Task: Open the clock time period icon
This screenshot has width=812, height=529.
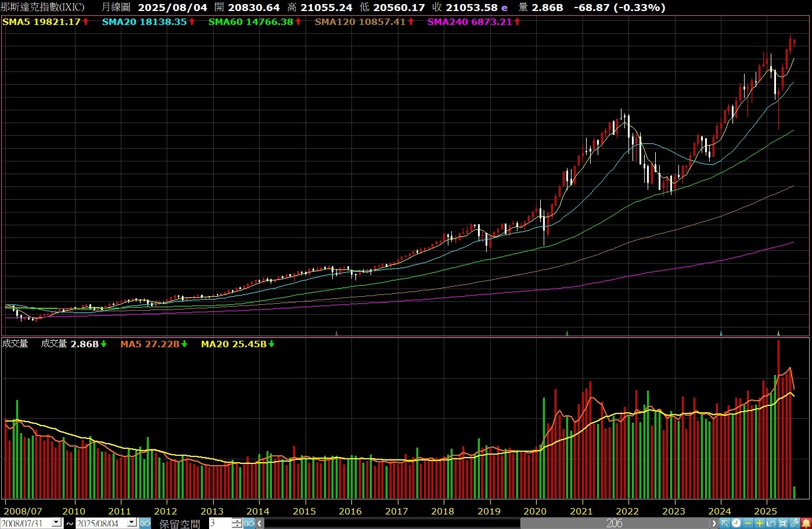Action: [x=736, y=523]
